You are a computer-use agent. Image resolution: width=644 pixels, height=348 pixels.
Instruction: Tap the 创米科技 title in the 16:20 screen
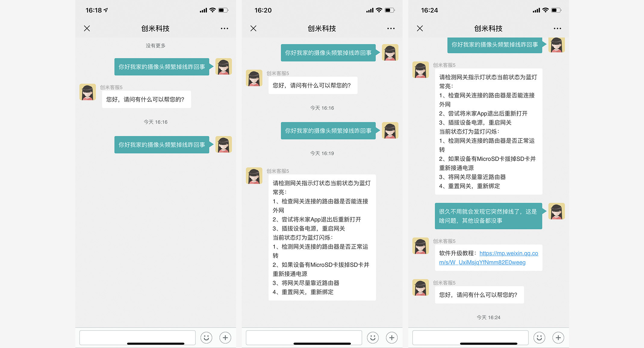(322, 28)
